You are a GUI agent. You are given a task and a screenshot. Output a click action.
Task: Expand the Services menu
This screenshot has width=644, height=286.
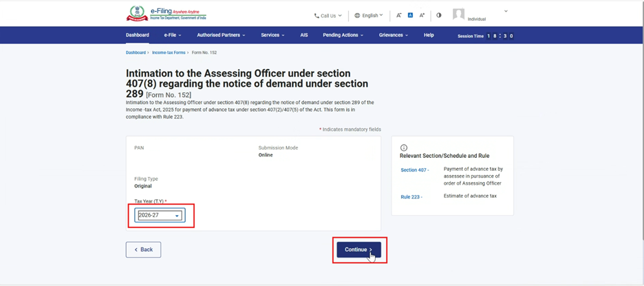272,35
